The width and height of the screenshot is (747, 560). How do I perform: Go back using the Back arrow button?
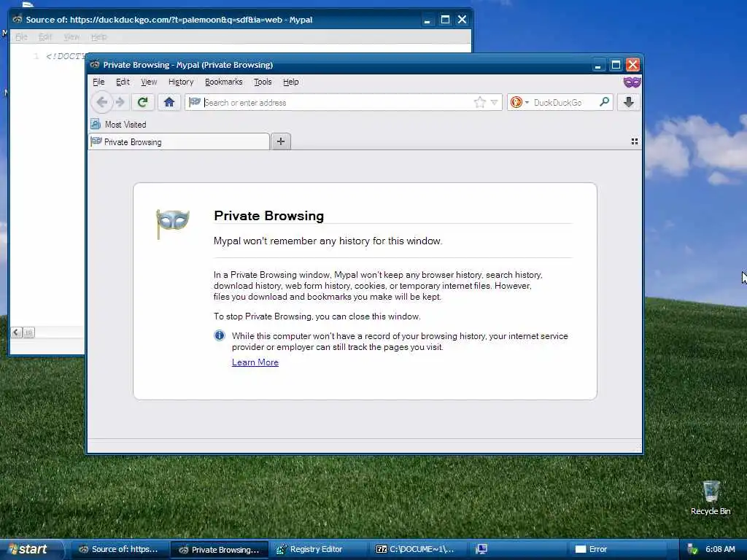(x=101, y=102)
